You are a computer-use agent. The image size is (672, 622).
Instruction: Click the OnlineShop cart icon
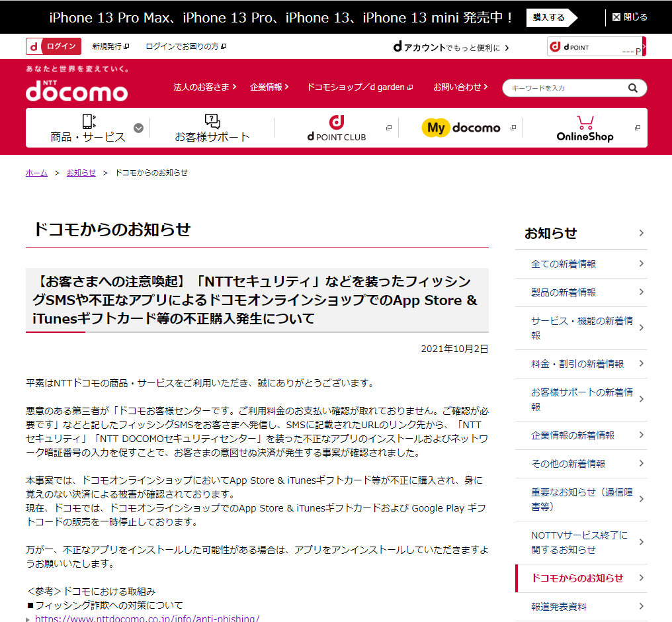585,122
